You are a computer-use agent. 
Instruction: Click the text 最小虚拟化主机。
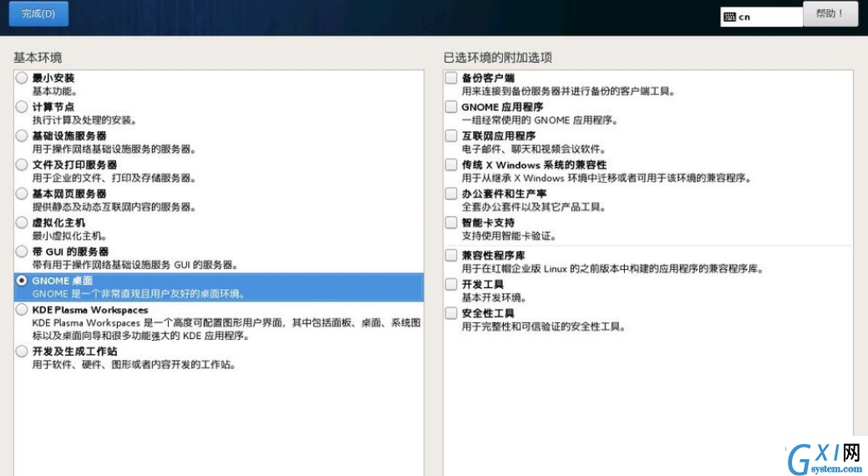69,235
